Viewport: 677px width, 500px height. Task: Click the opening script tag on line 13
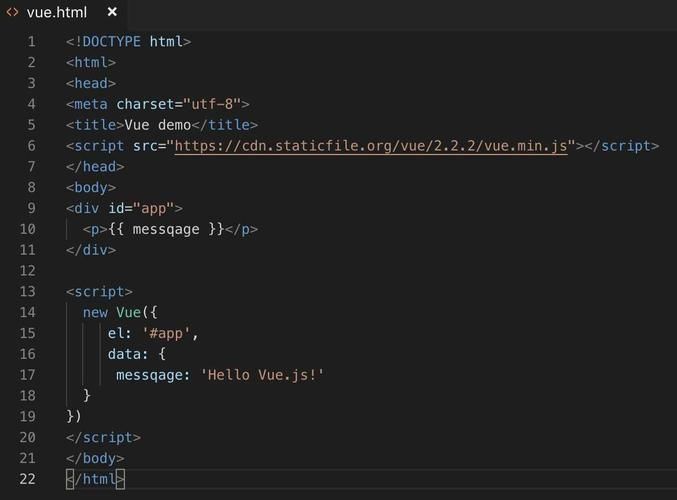pos(99,292)
